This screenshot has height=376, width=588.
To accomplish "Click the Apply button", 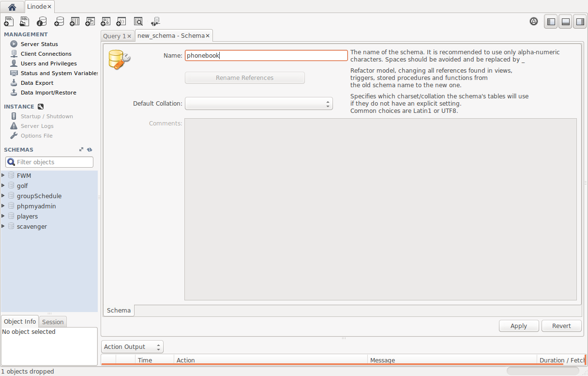I will (x=519, y=326).
